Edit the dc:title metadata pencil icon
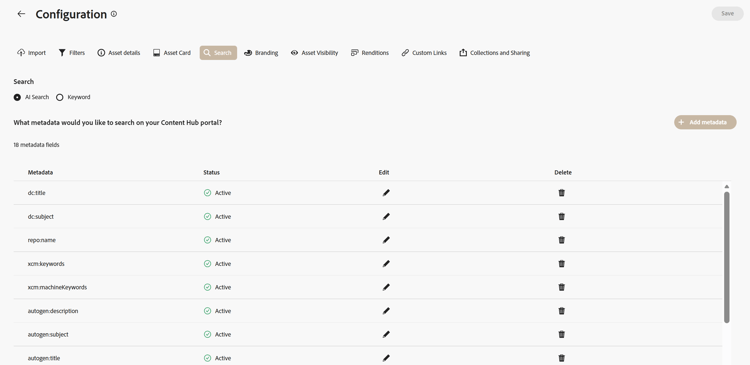Screen dimensions: 750x365 click(386, 193)
